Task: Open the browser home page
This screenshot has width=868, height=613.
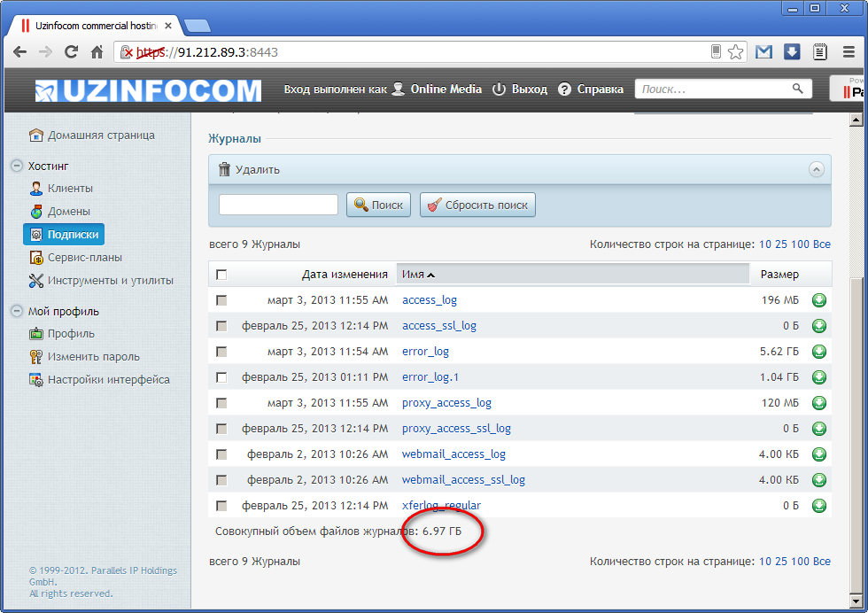Action: click(x=97, y=52)
